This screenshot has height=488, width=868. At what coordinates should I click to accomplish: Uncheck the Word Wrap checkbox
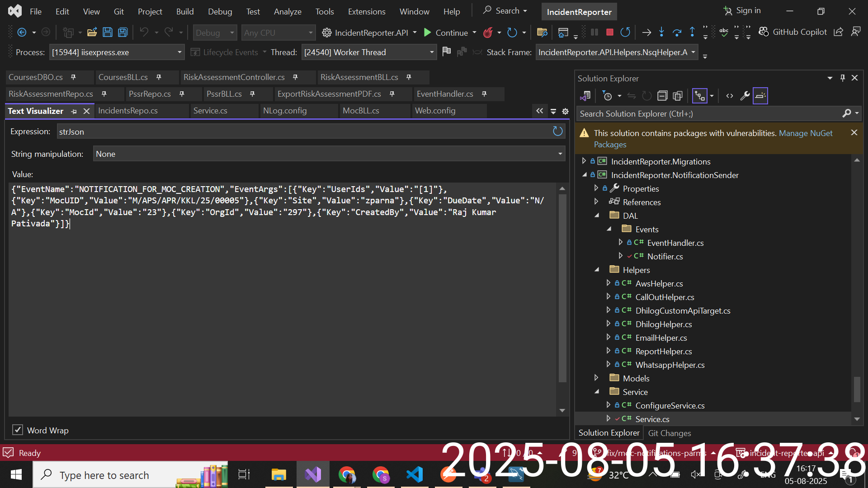click(x=17, y=430)
